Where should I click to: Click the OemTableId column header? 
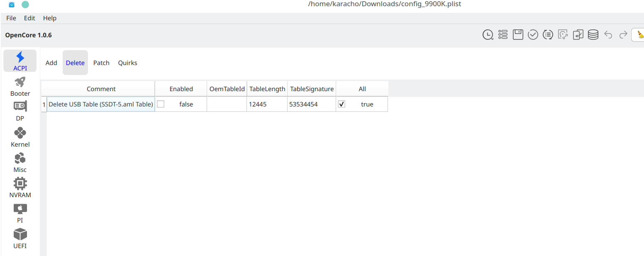point(227,89)
